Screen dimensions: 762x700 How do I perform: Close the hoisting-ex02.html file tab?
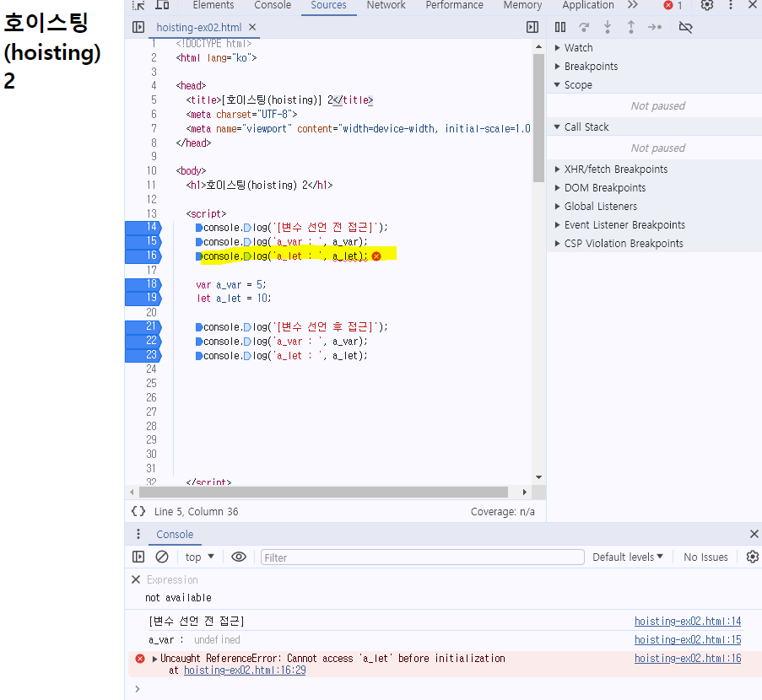tap(252, 27)
